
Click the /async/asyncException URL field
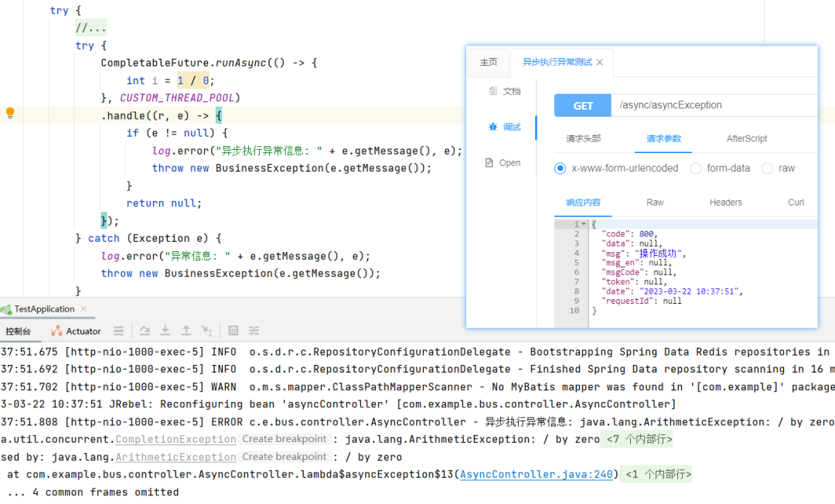point(714,105)
